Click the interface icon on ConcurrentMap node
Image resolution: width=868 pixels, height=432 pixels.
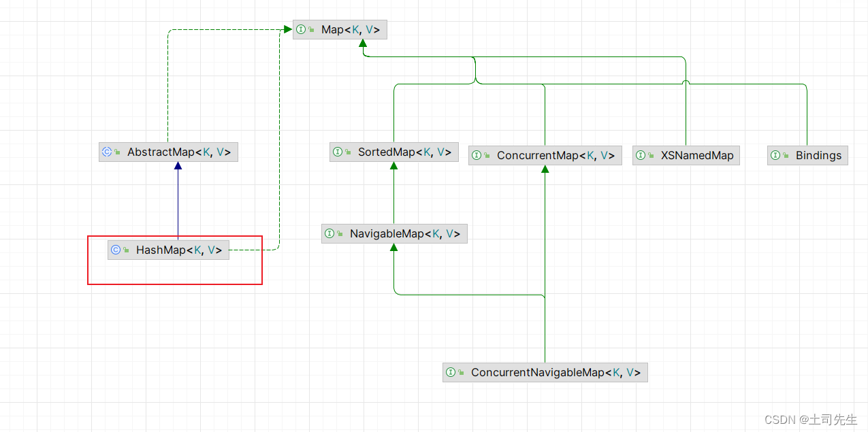point(477,155)
